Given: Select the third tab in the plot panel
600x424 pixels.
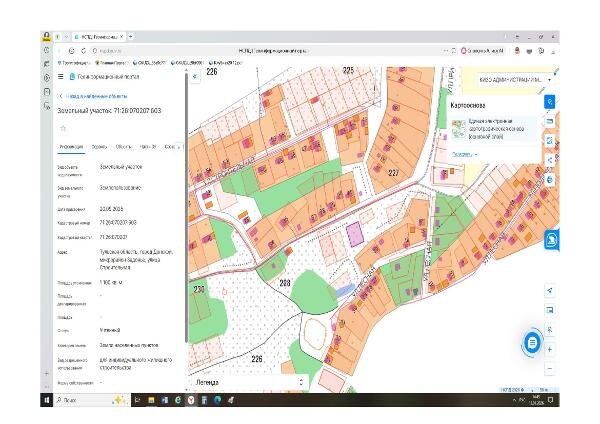Looking at the screenshot, I should (x=123, y=147).
